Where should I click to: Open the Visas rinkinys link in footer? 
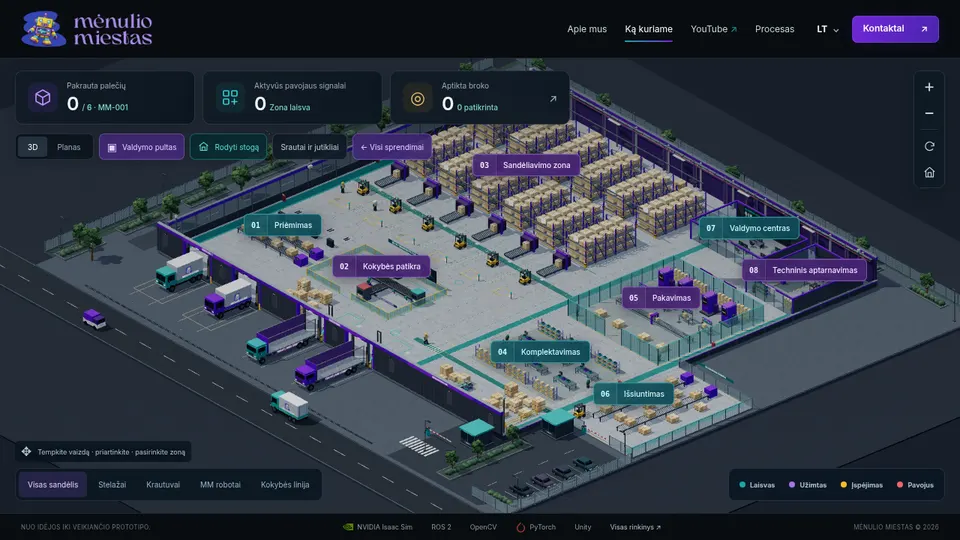click(x=635, y=527)
